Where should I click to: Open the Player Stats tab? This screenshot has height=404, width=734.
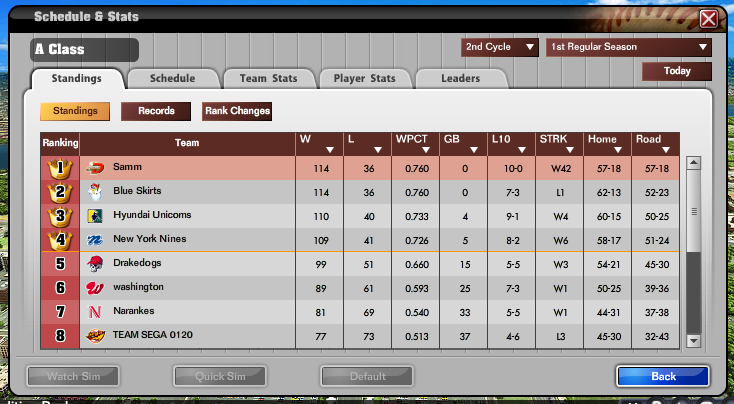(365, 79)
